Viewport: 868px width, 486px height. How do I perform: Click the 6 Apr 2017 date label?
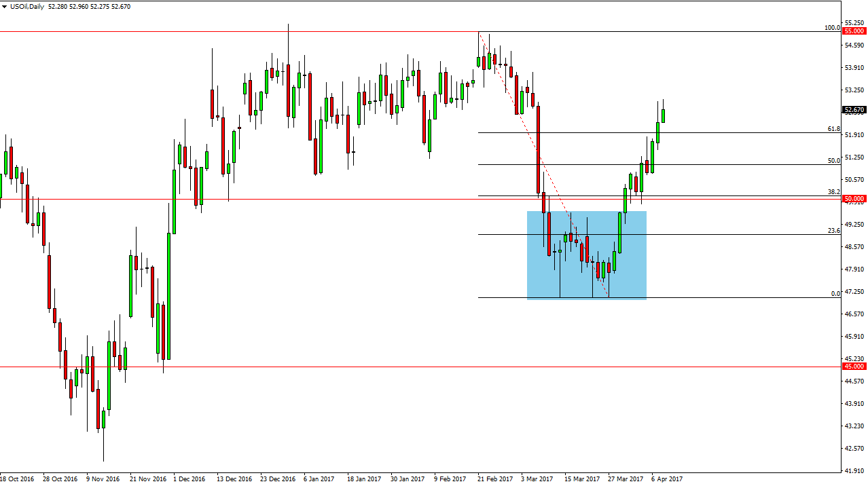pos(666,479)
